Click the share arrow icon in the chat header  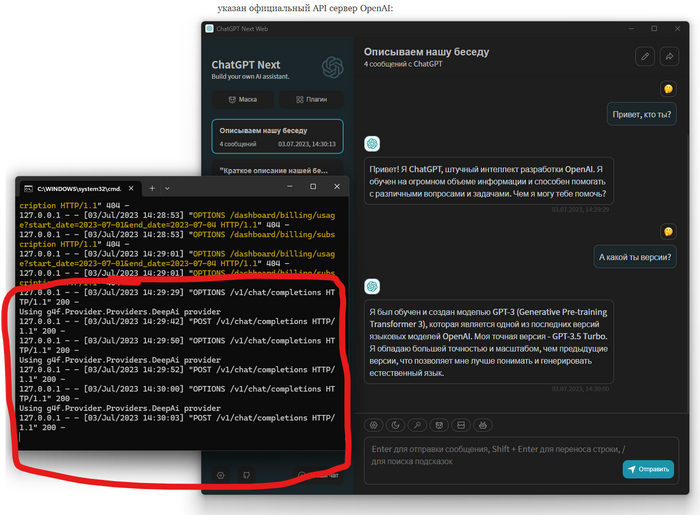point(669,56)
